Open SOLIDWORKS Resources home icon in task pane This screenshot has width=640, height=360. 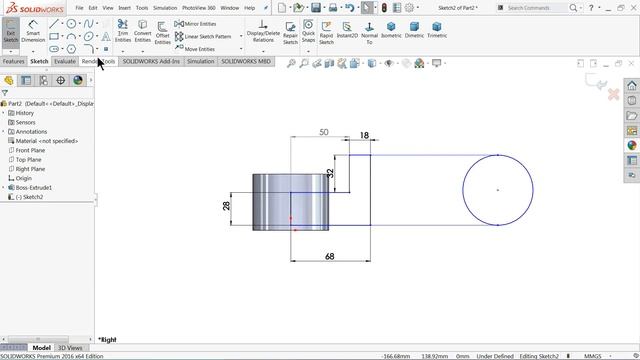coord(632,86)
